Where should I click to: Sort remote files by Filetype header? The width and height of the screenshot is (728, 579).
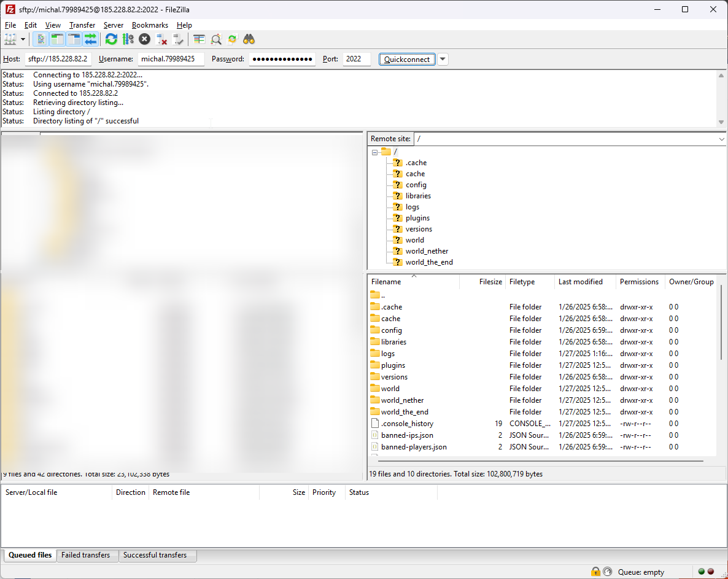pos(531,282)
